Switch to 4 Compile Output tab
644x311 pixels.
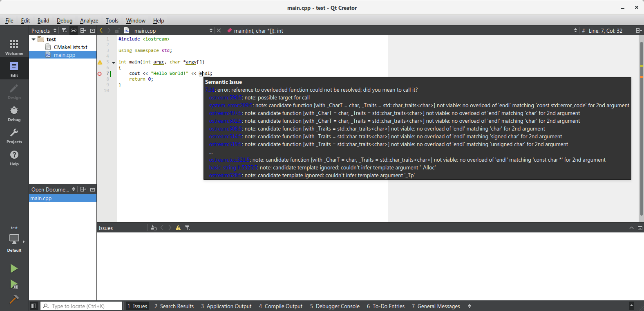(280, 306)
